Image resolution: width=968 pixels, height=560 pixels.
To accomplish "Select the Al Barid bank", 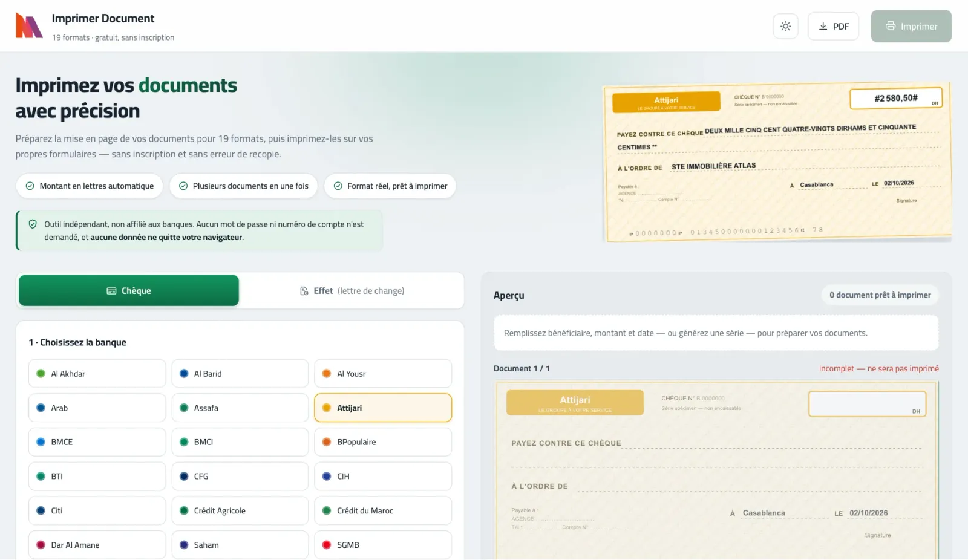I will coord(240,374).
